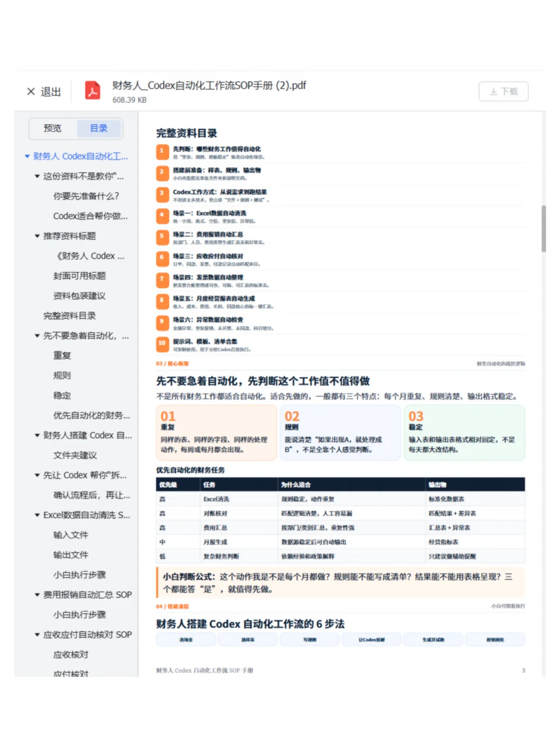Click orange number 4 badge 场景一
Viewport: 560px width, 747px height.
click(162, 215)
